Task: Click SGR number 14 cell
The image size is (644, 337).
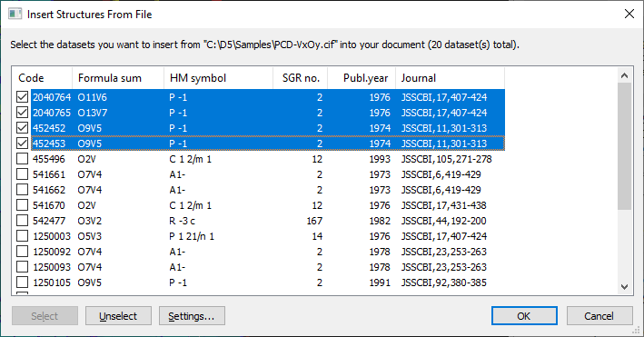Action: point(317,236)
